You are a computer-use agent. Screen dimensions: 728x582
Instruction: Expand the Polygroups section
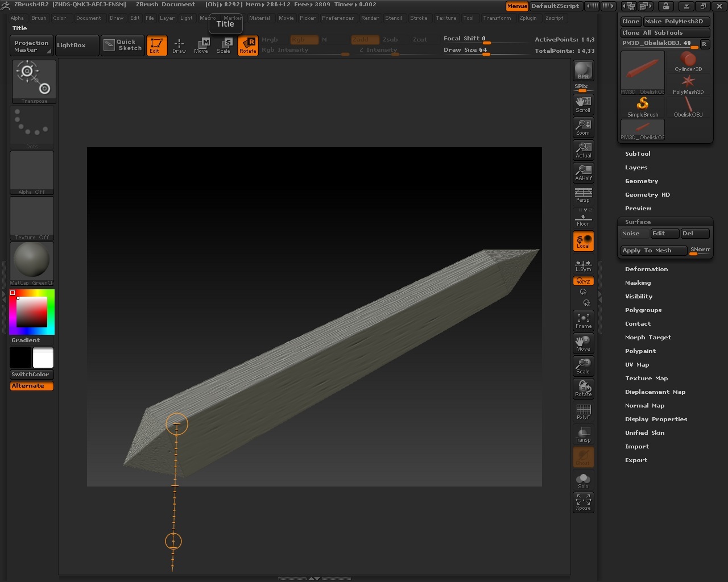pos(643,310)
